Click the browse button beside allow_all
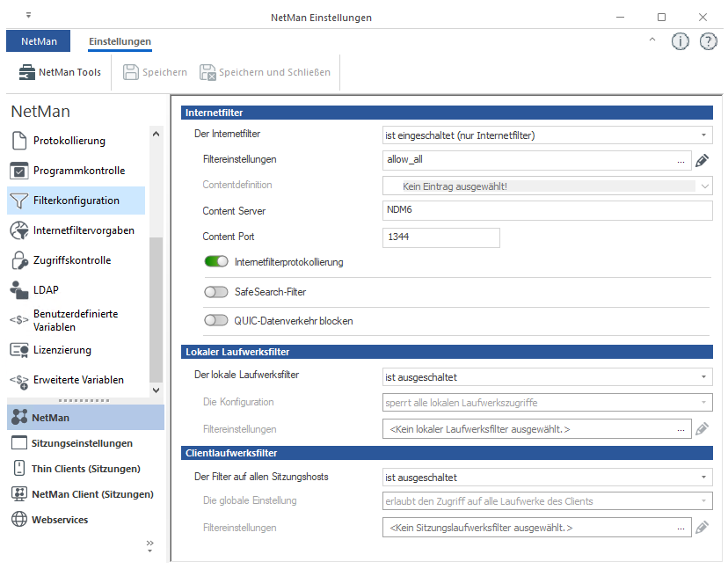Image resolution: width=728 pixels, height=569 pixels. (x=681, y=160)
